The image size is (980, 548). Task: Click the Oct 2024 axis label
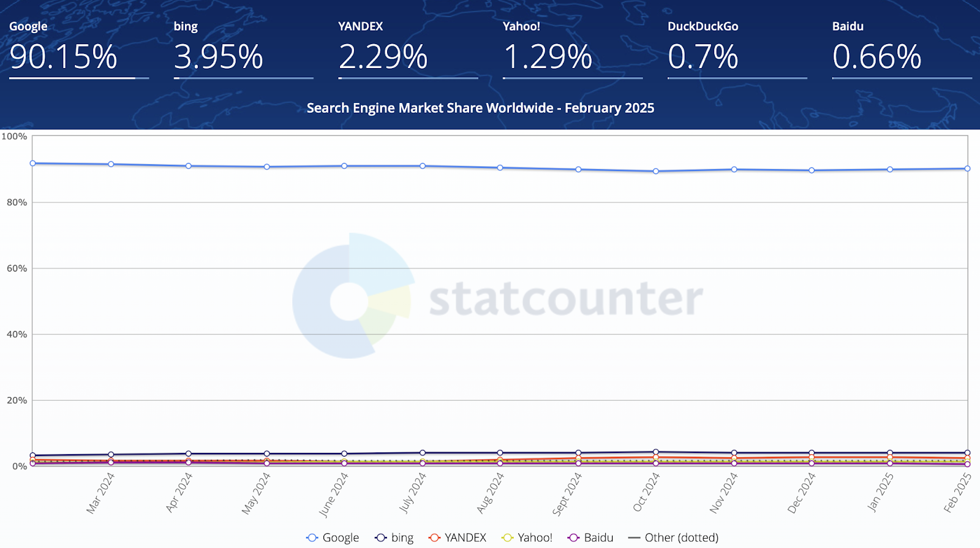(646, 492)
